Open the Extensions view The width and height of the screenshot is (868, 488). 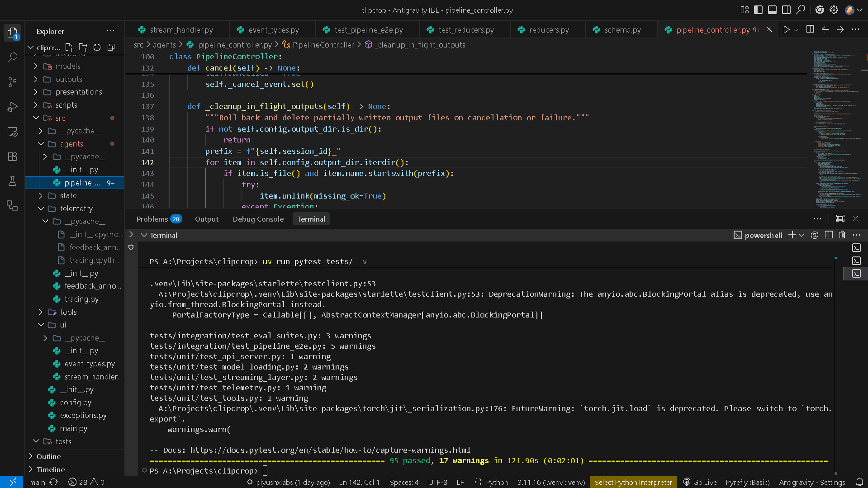point(13,156)
